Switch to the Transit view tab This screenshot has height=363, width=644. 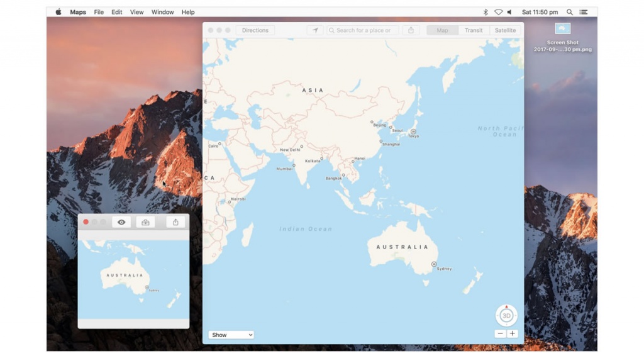pyautogui.click(x=474, y=30)
